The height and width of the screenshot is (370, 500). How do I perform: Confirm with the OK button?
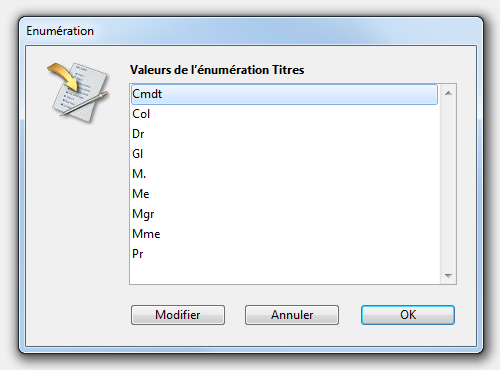coord(408,315)
